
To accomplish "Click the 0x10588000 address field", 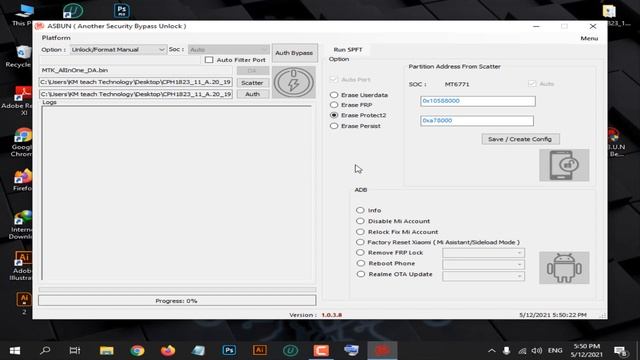I will coord(478,101).
